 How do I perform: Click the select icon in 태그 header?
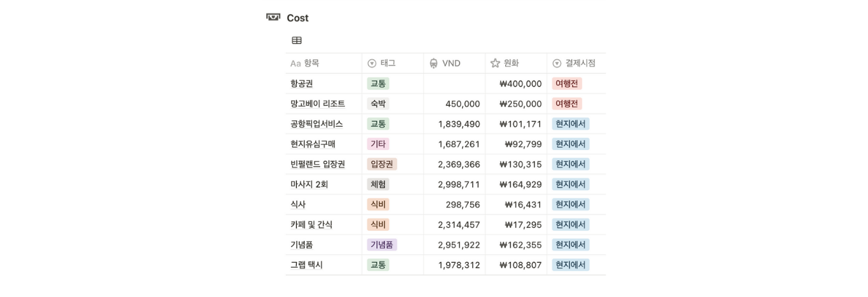coord(372,64)
